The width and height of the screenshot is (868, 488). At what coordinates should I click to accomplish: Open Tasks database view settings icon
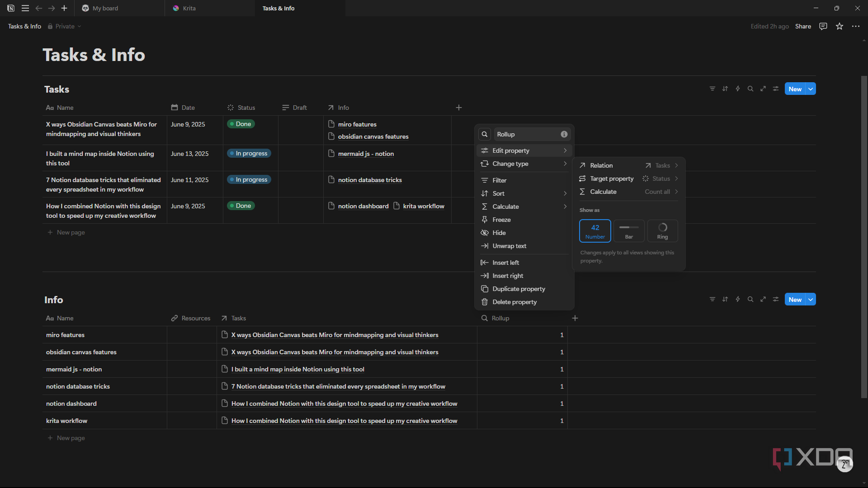776,89
